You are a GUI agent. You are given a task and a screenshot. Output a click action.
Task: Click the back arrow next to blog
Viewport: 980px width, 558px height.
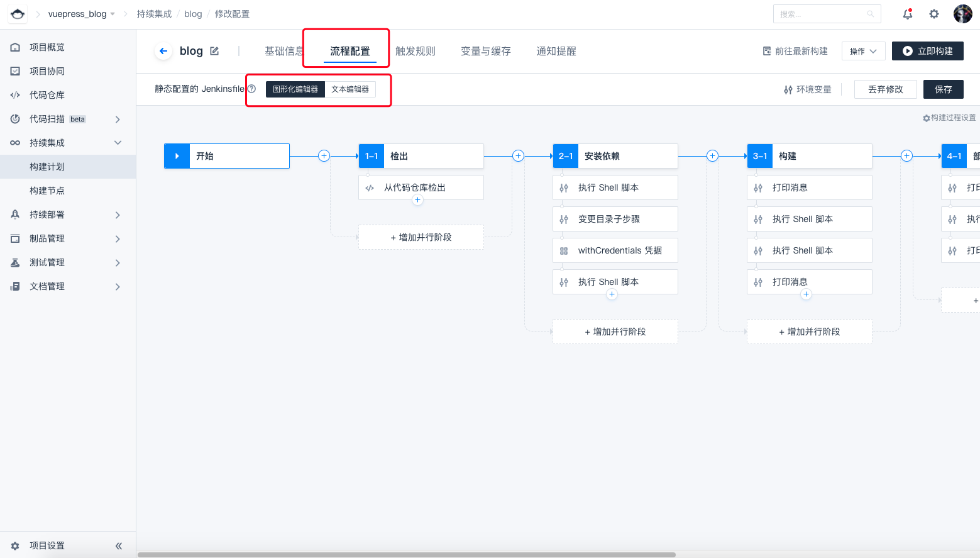coord(163,51)
